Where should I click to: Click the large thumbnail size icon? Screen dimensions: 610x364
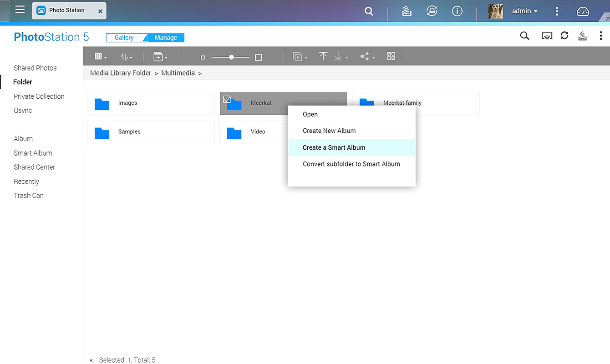259,57
